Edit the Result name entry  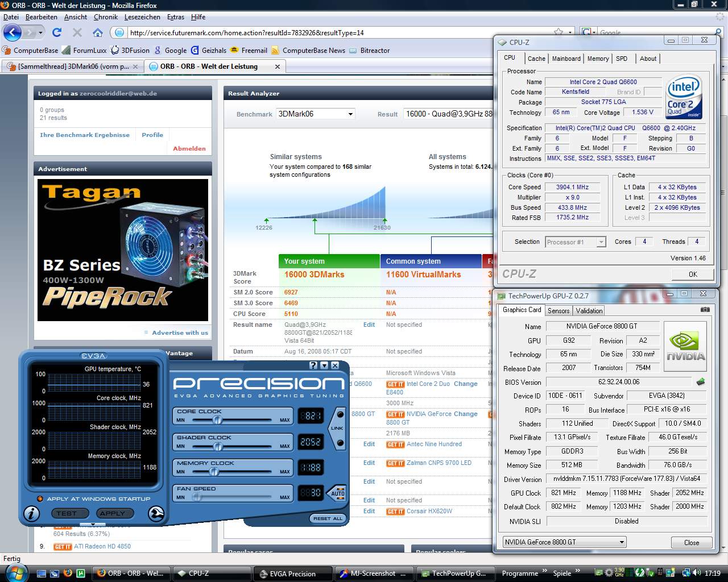pos(369,325)
